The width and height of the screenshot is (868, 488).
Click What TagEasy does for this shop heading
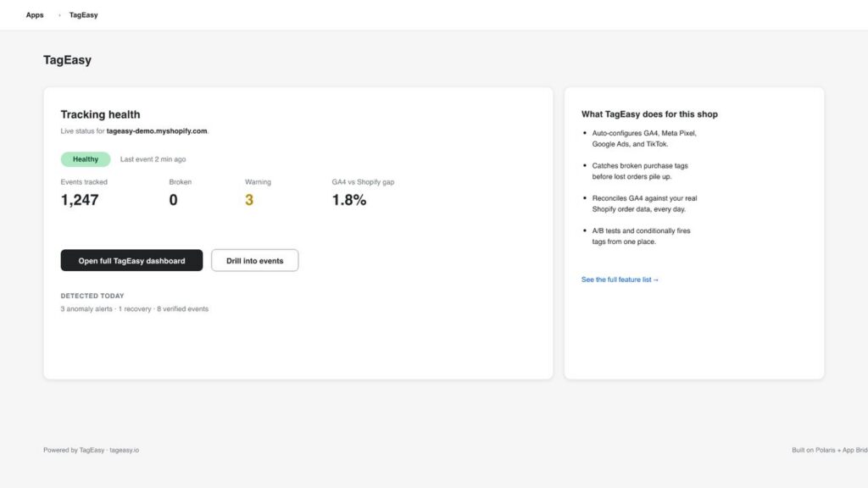pyautogui.click(x=649, y=114)
